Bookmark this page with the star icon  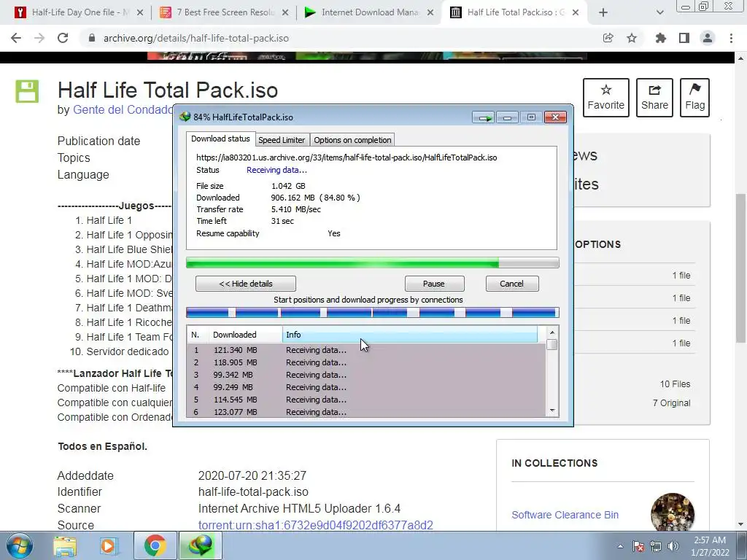point(632,38)
